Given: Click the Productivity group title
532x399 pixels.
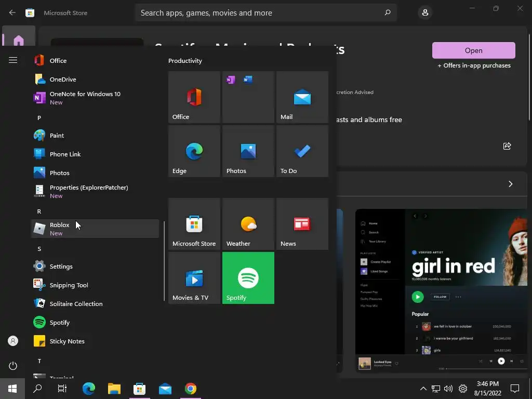Looking at the screenshot, I should point(185,61).
